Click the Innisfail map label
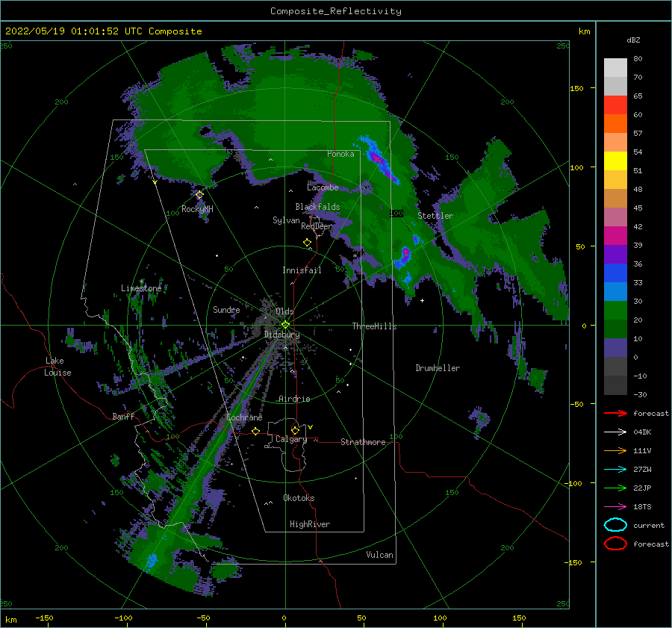Viewport: 672px width, 628px height. click(302, 270)
